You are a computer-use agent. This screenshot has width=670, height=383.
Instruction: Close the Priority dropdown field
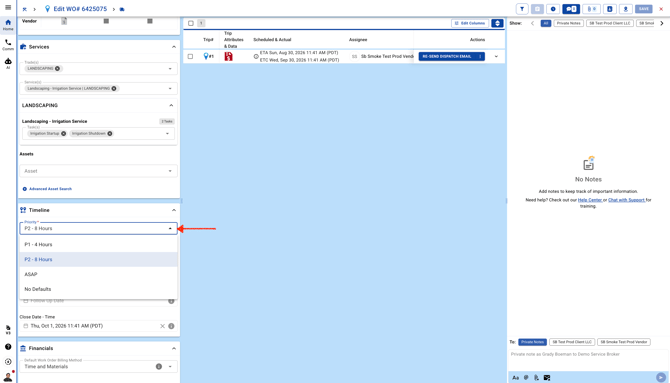click(x=98, y=228)
